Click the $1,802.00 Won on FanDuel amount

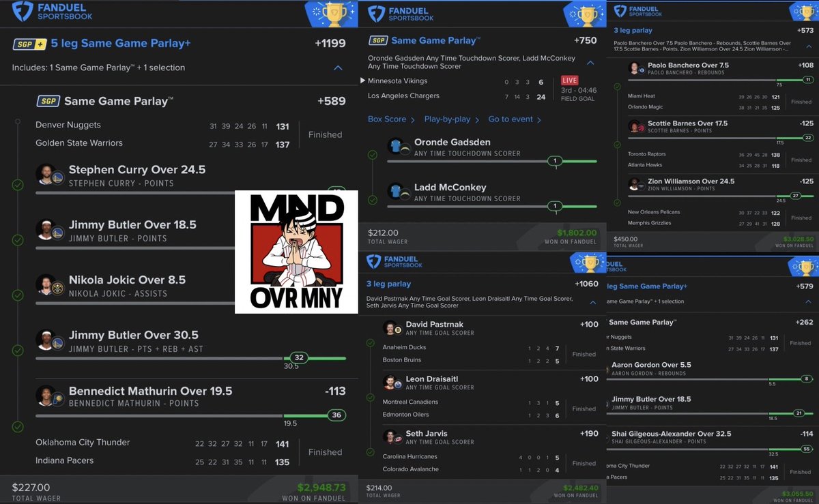click(x=577, y=233)
